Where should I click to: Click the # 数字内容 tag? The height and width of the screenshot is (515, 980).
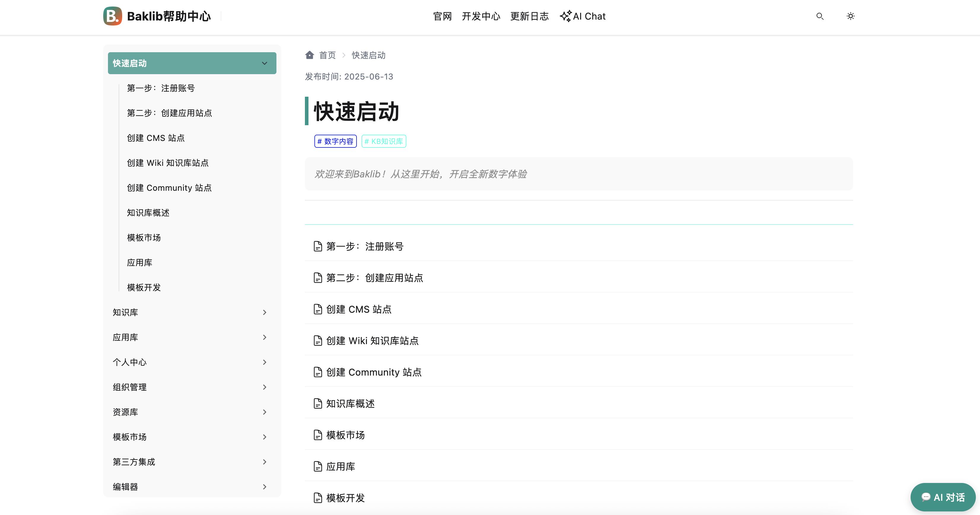tap(335, 141)
